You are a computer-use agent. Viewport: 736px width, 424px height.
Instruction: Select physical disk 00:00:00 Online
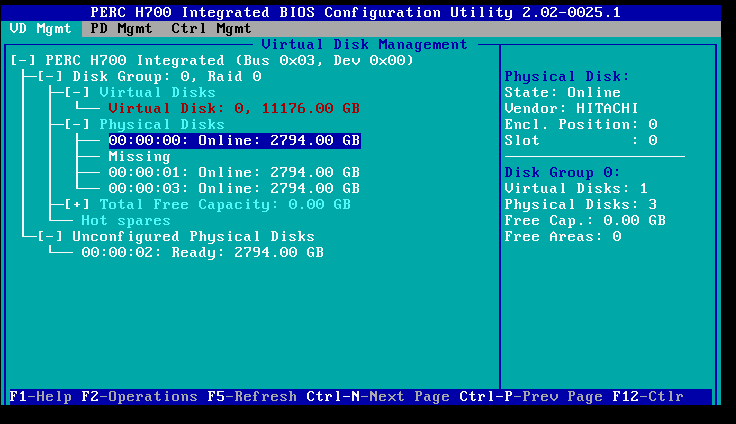pos(234,140)
